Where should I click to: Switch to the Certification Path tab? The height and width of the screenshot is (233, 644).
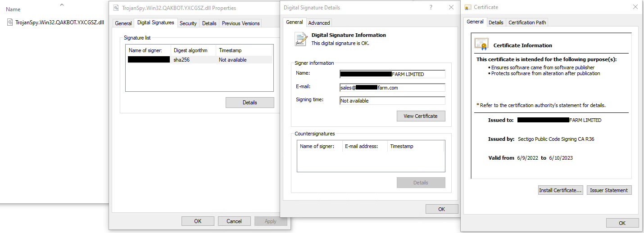527,22
